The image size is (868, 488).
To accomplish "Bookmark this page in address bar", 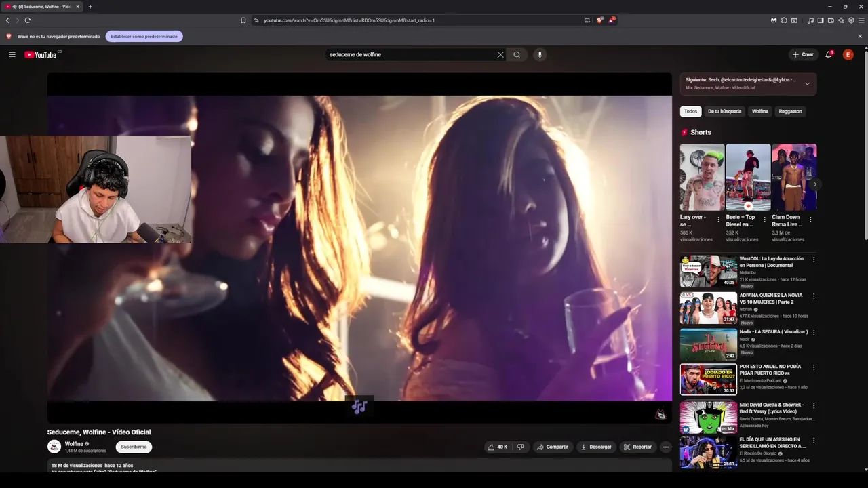I will coord(243,20).
